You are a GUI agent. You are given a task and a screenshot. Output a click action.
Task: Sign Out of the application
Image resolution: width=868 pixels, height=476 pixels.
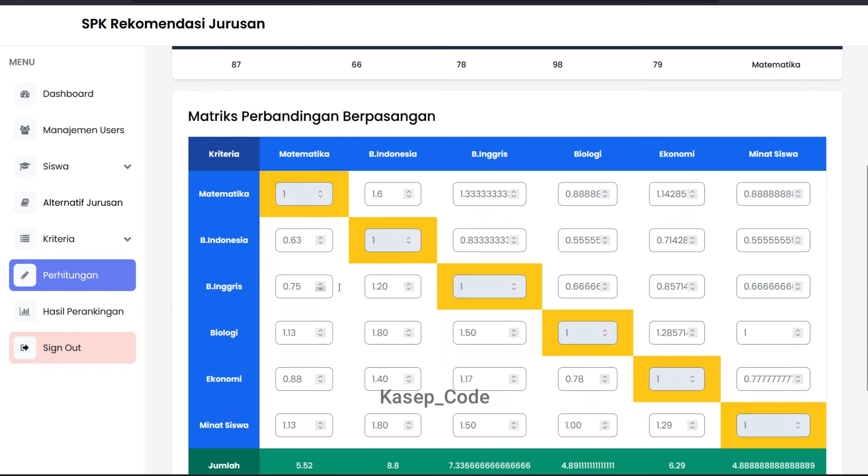72,348
